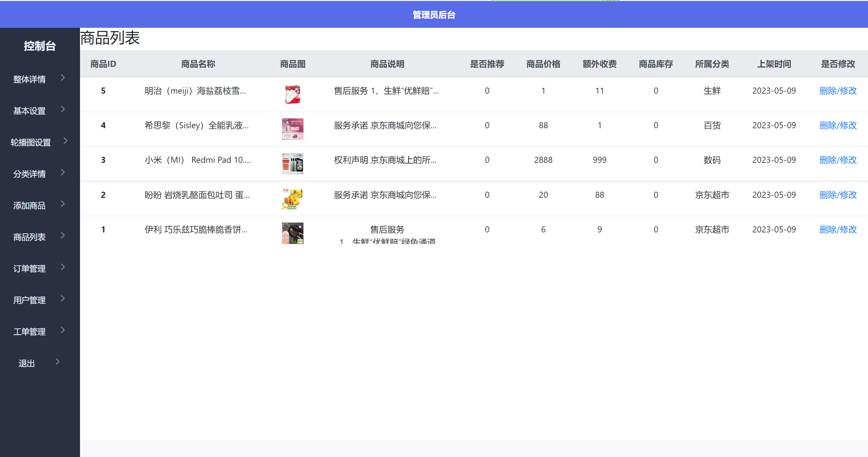
Task: Open the 商品列表 sidebar menu item
Action: 29,237
